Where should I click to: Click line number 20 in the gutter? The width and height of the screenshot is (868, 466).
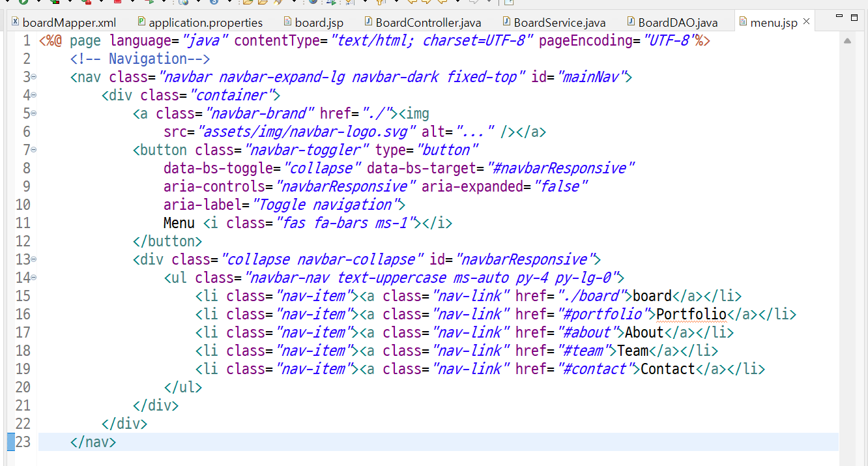click(x=23, y=387)
